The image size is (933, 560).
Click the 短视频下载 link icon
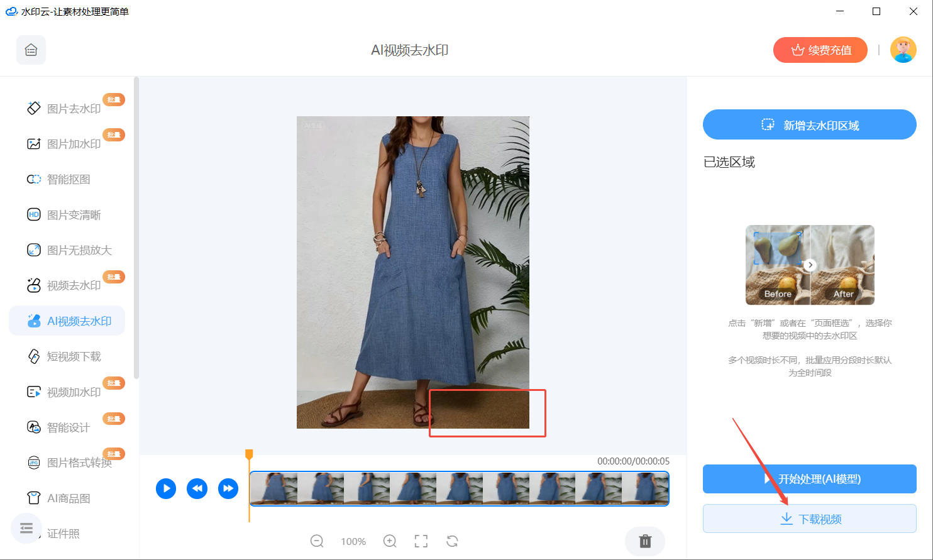(34, 356)
